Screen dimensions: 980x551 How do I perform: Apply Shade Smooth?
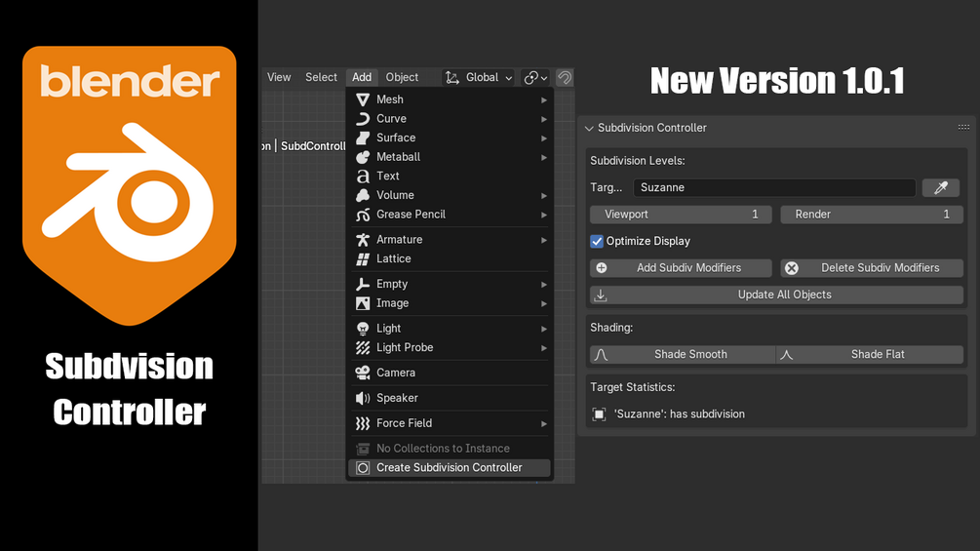click(683, 354)
